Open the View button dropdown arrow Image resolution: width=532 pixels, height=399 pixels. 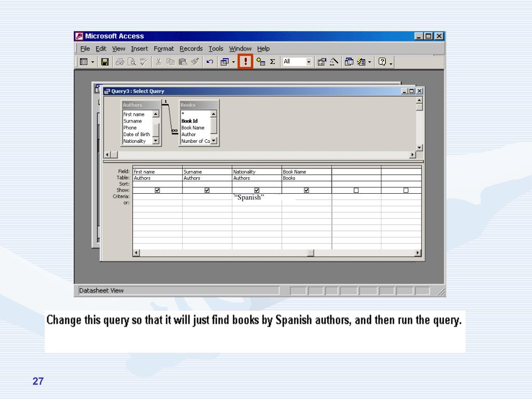92,62
